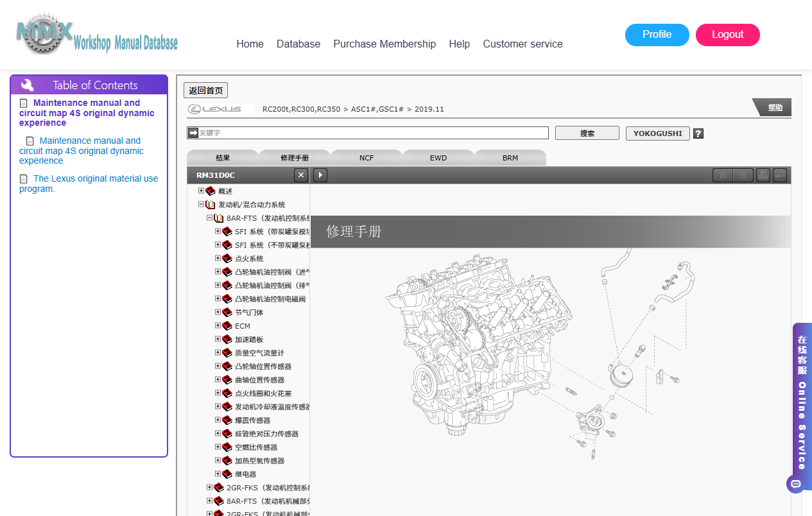This screenshot has width=812, height=516.
Task: Click the expand-all plus icon in viewer toolbar
Action: click(x=723, y=175)
